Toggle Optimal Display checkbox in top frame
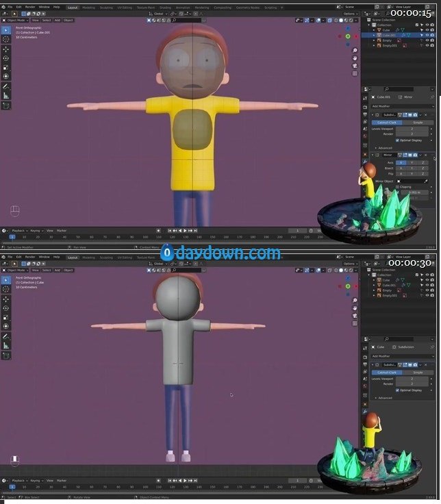Image resolution: width=441 pixels, height=504 pixels. tap(398, 140)
